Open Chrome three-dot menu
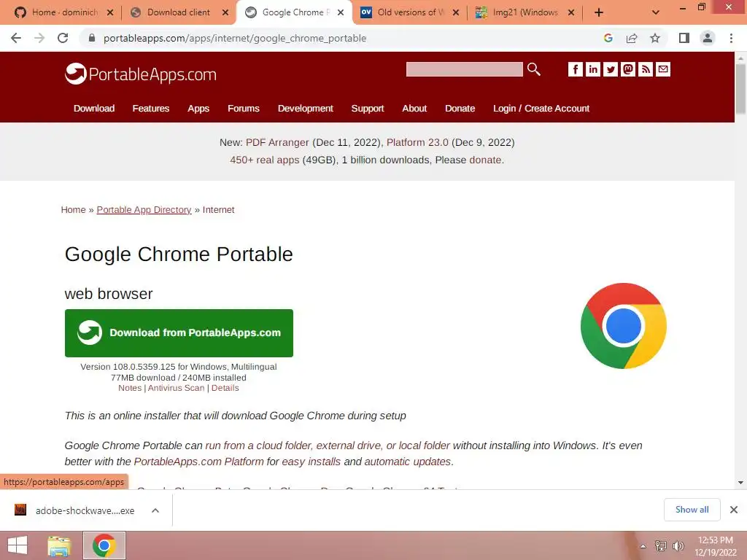This screenshot has width=747, height=560. click(x=731, y=38)
